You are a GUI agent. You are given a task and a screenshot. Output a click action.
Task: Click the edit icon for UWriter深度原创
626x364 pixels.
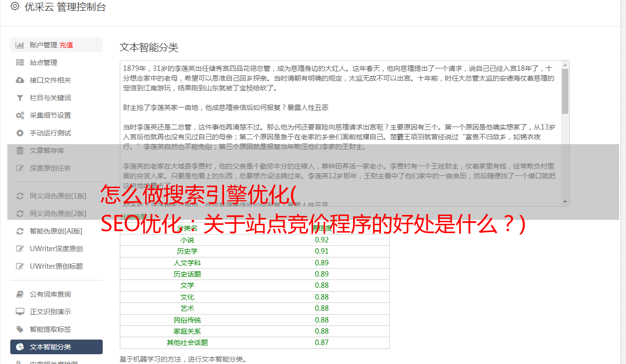[x=20, y=249]
